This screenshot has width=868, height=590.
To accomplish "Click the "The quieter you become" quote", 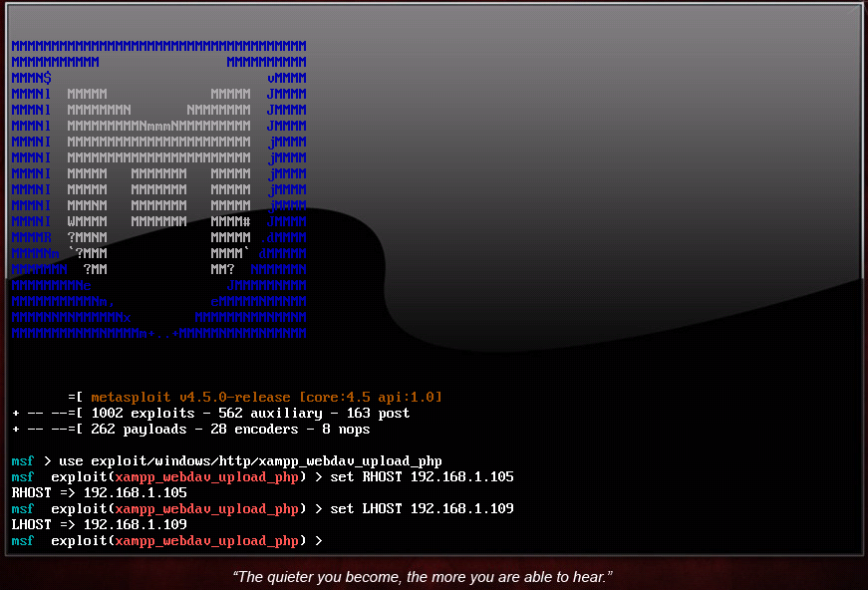I will [x=423, y=577].
